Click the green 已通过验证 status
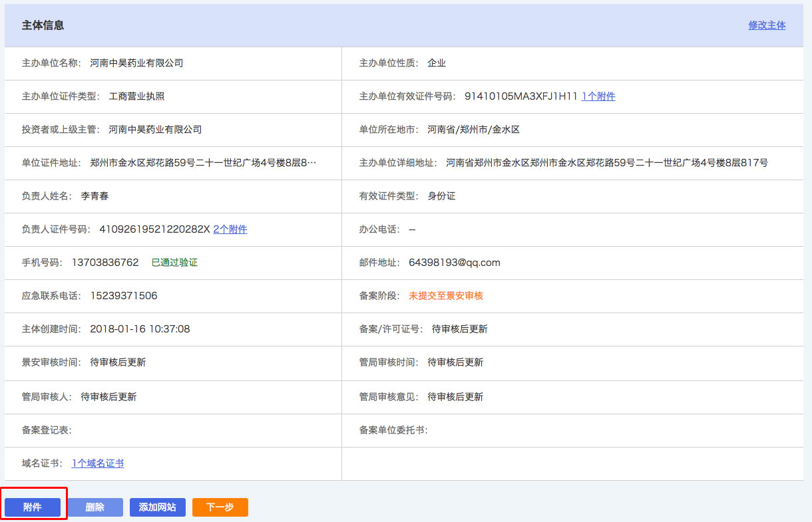 pos(174,263)
